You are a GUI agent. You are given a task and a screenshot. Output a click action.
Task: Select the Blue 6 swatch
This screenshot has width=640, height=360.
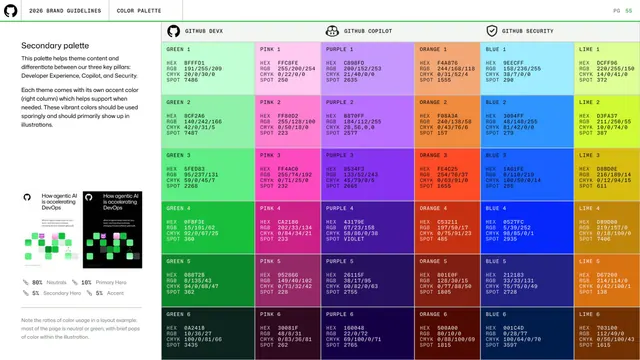click(x=527, y=333)
